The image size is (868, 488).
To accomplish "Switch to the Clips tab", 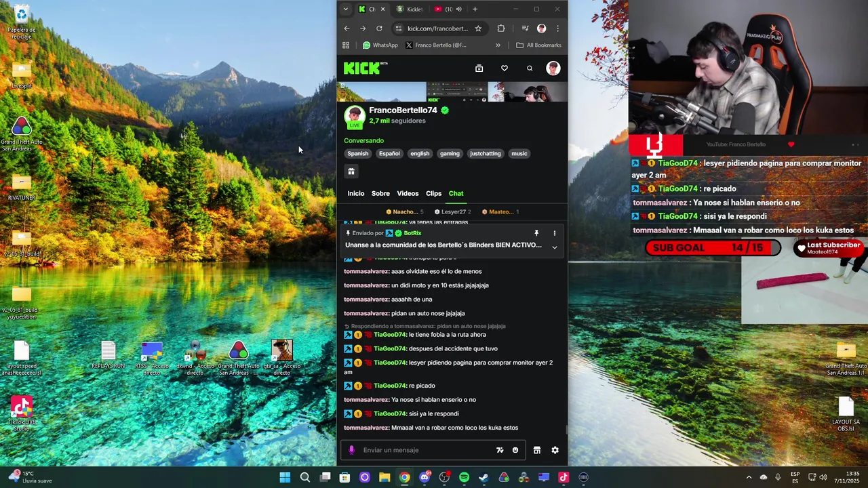I will pyautogui.click(x=433, y=194).
